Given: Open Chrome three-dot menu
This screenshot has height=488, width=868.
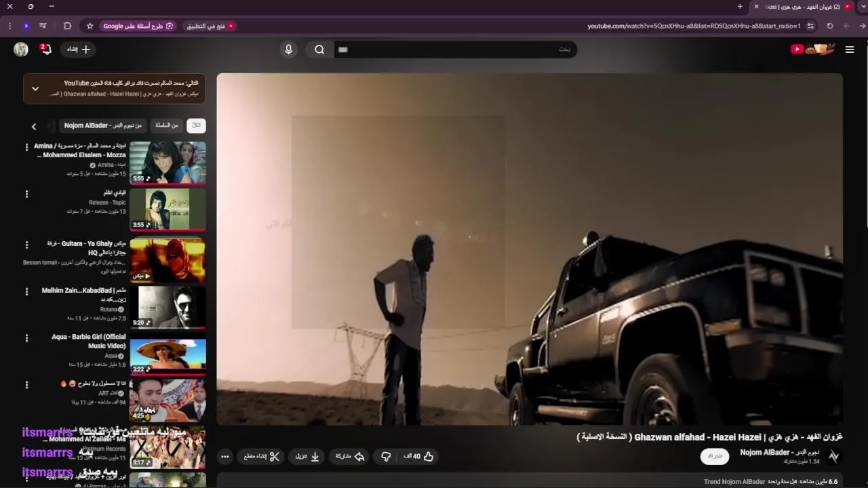Looking at the screenshot, I should click(9, 26).
